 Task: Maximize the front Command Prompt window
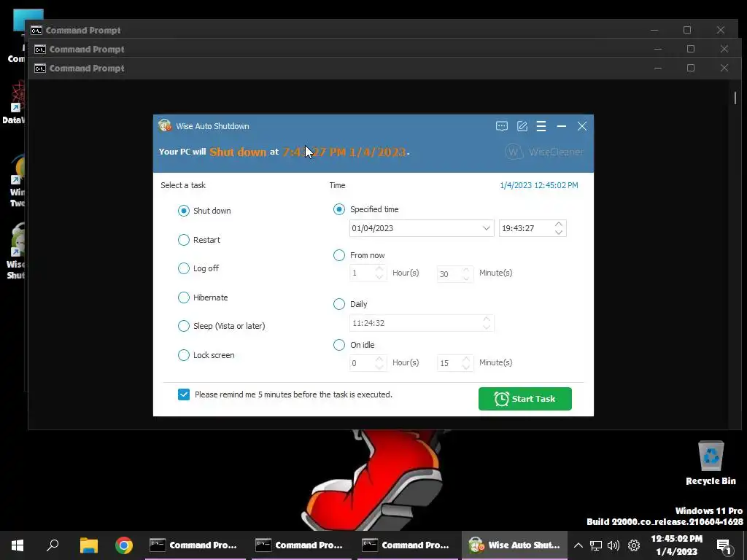click(x=691, y=68)
